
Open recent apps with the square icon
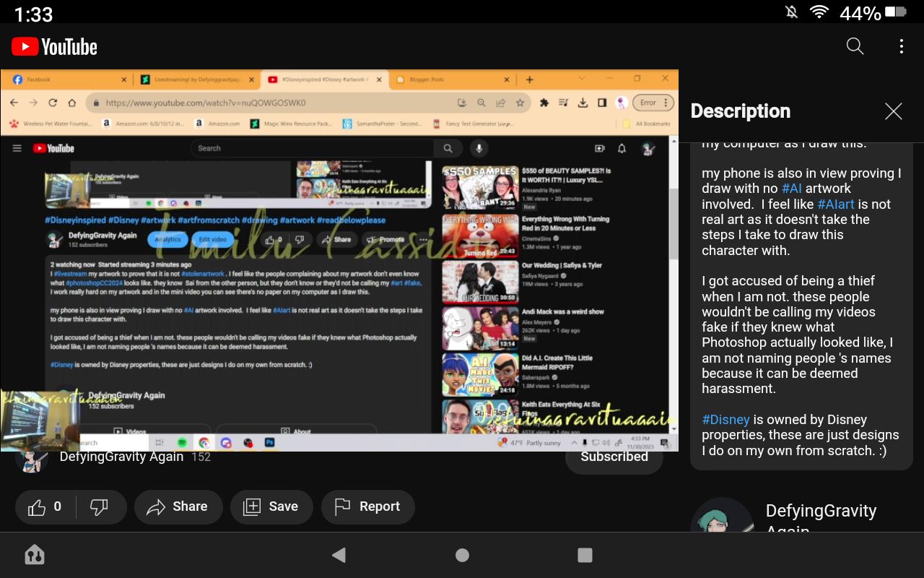pos(585,555)
